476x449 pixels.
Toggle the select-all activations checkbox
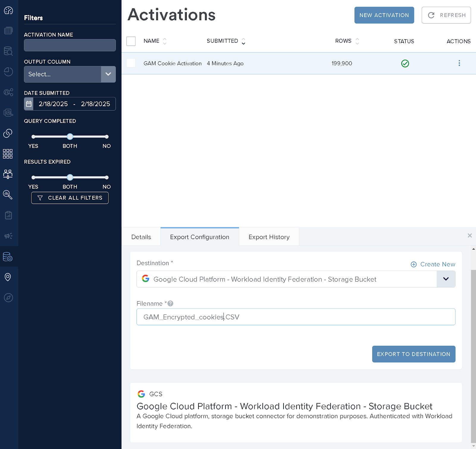tap(131, 41)
